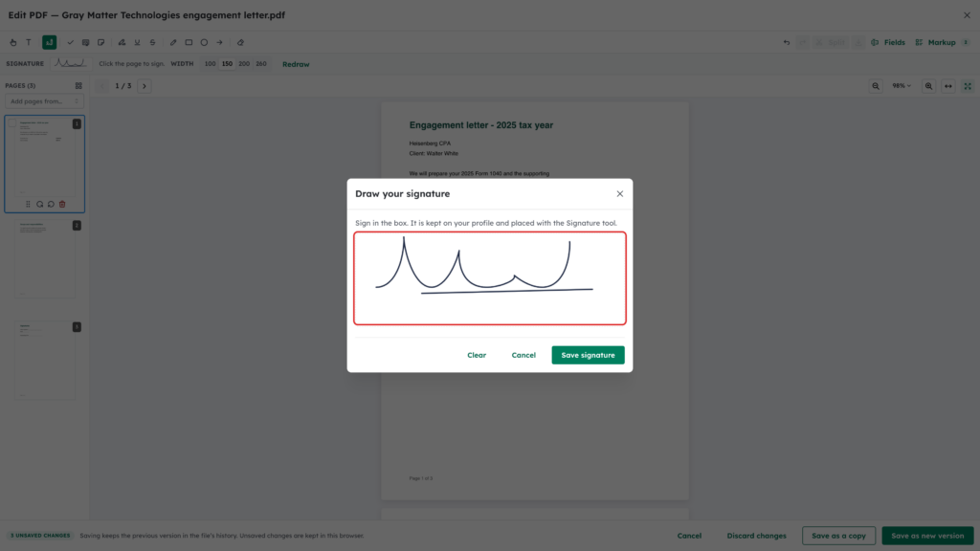Delete page 1 using the trash icon
The image size is (980, 551).
coord(62,205)
